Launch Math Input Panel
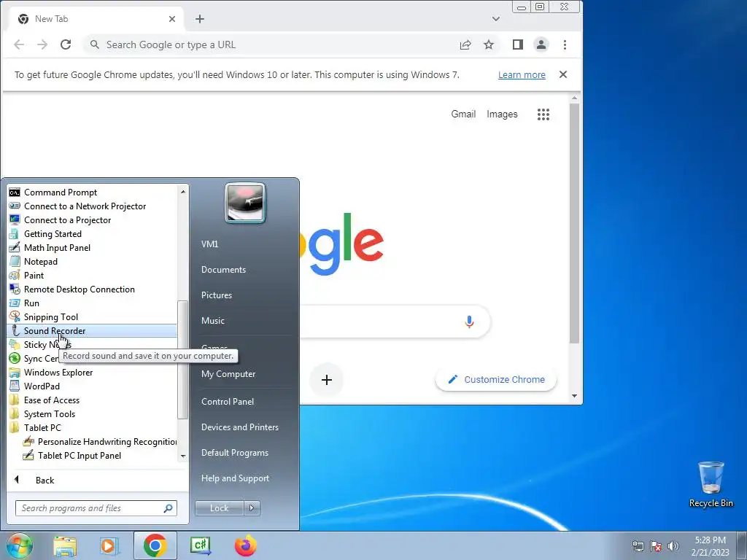This screenshot has height=560, width=747. pos(57,248)
